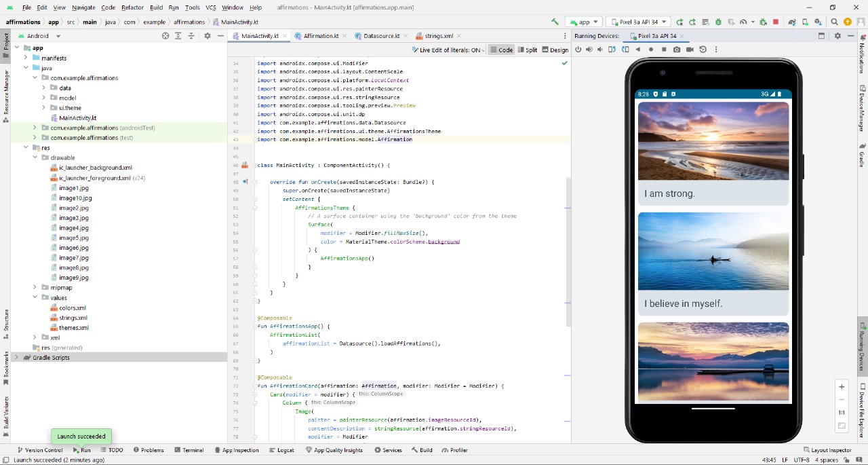Click the emulator volume down icon
868x465 pixels.
coord(600,50)
